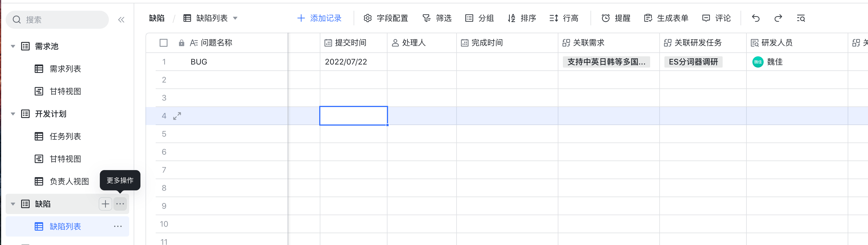Open the 分组 grouping tool
The height and width of the screenshot is (245, 868).
479,18
